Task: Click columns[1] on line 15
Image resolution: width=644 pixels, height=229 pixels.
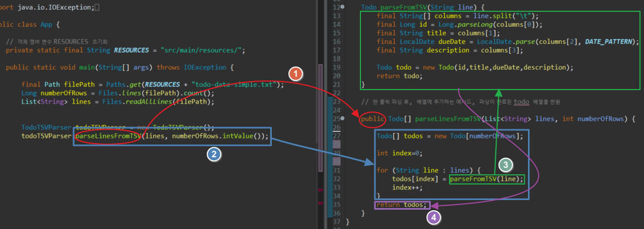Action: (479, 33)
